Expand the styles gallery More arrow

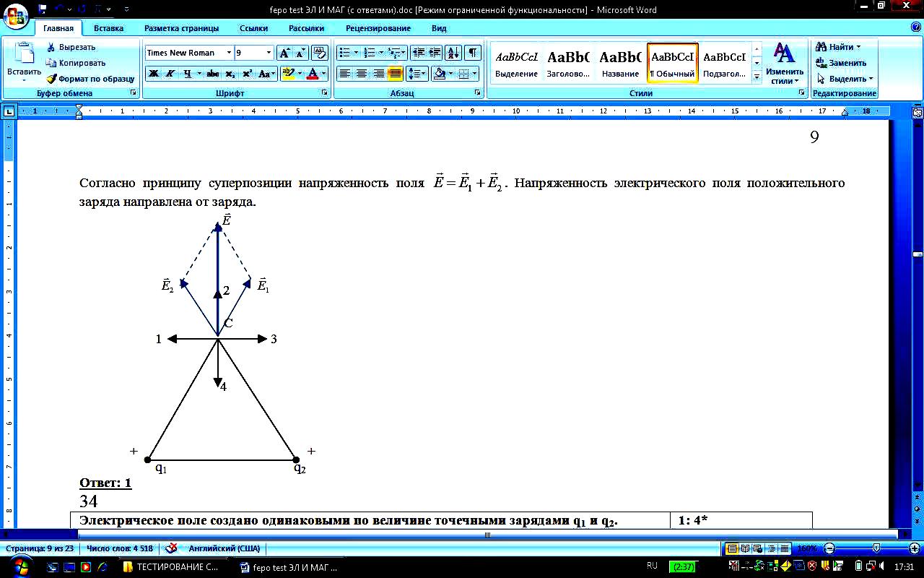click(757, 76)
